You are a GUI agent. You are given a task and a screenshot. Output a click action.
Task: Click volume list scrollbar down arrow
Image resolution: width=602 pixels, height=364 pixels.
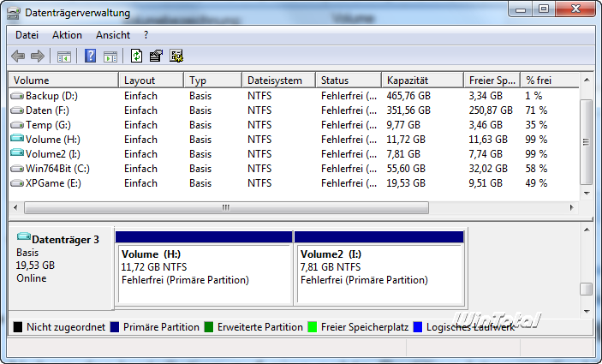tap(587, 194)
